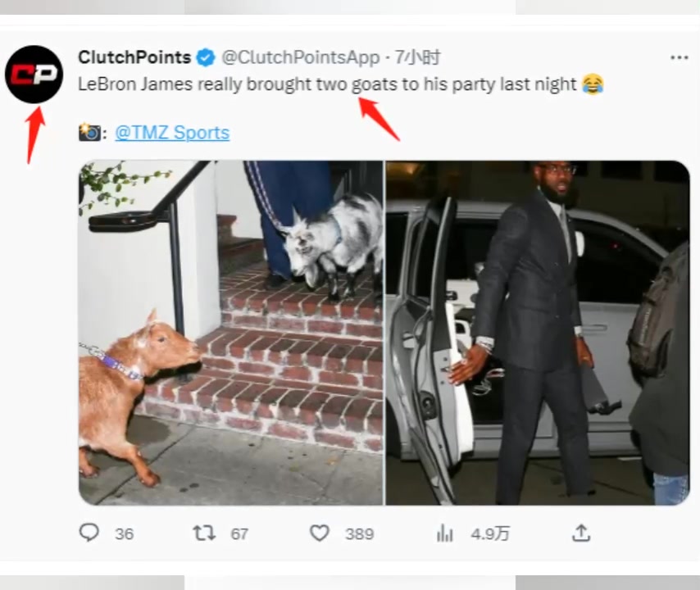700x590 pixels.
Task: Open the tweet's more options menu
Action: point(679,57)
